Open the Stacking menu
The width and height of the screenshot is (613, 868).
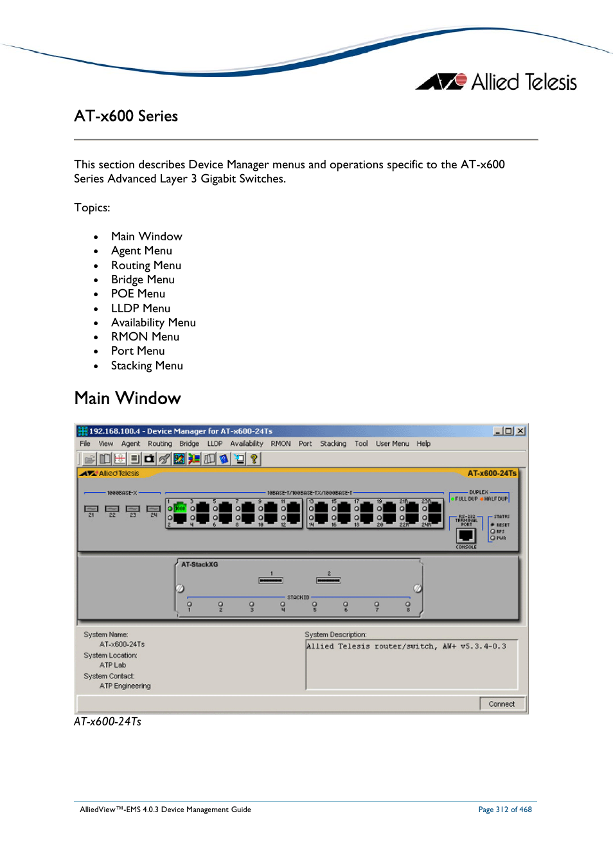tap(333, 444)
